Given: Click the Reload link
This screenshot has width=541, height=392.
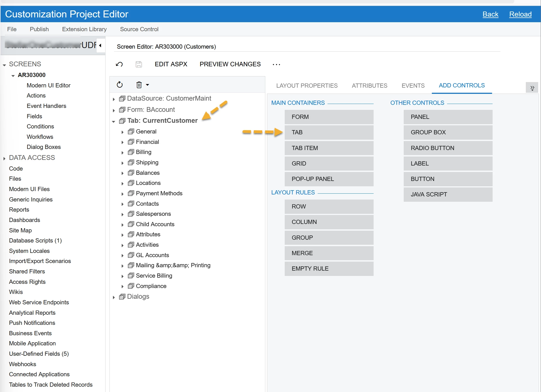Looking at the screenshot, I should pyautogui.click(x=520, y=14).
